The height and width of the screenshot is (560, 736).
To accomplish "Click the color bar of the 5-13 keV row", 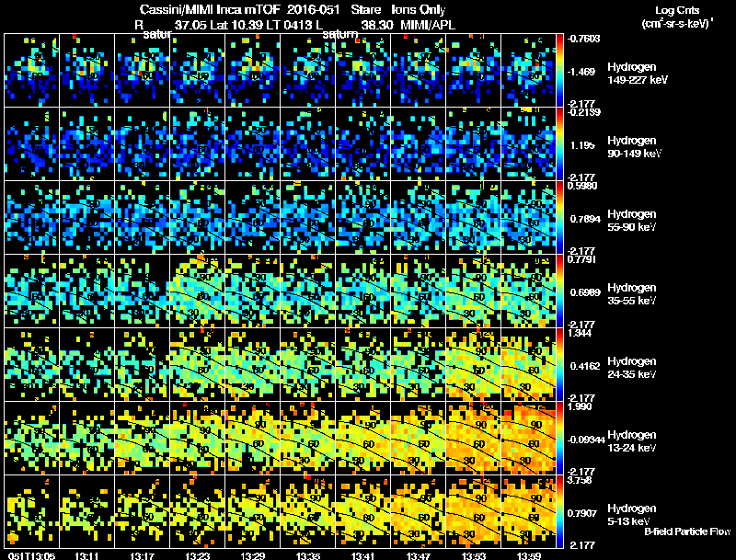I will [x=560, y=511].
